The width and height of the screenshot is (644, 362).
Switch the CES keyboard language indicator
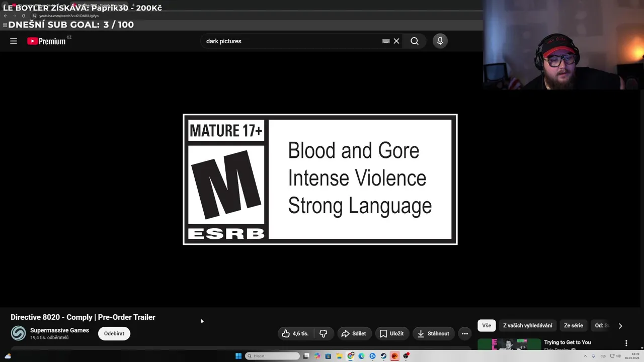(x=603, y=356)
